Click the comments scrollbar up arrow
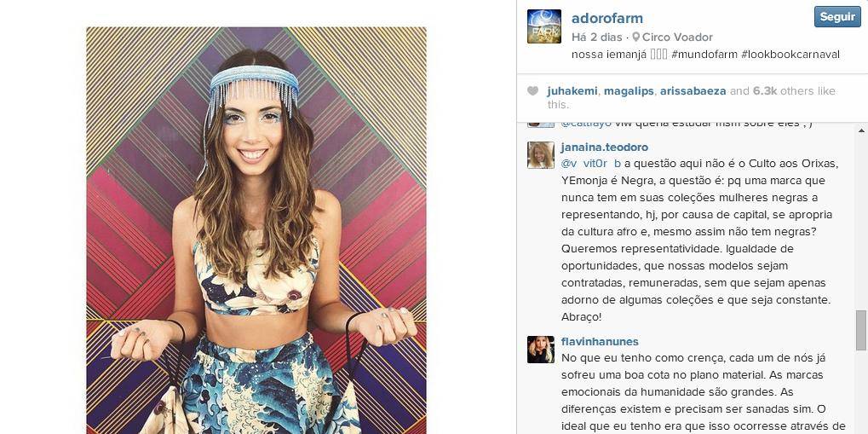Viewport: 868px width, 434px height. click(861, 130)
